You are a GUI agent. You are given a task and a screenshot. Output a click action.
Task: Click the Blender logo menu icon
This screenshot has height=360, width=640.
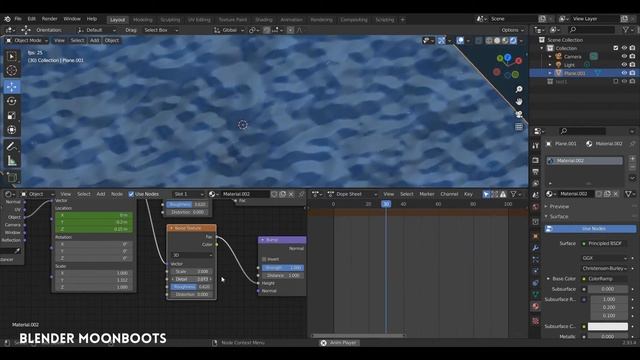click(x=7, y=19)
